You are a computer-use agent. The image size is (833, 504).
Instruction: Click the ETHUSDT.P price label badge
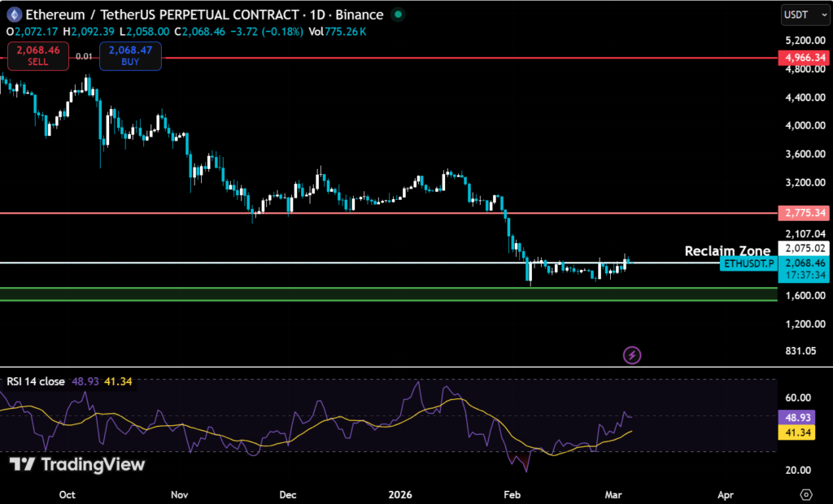pos(748,263)
